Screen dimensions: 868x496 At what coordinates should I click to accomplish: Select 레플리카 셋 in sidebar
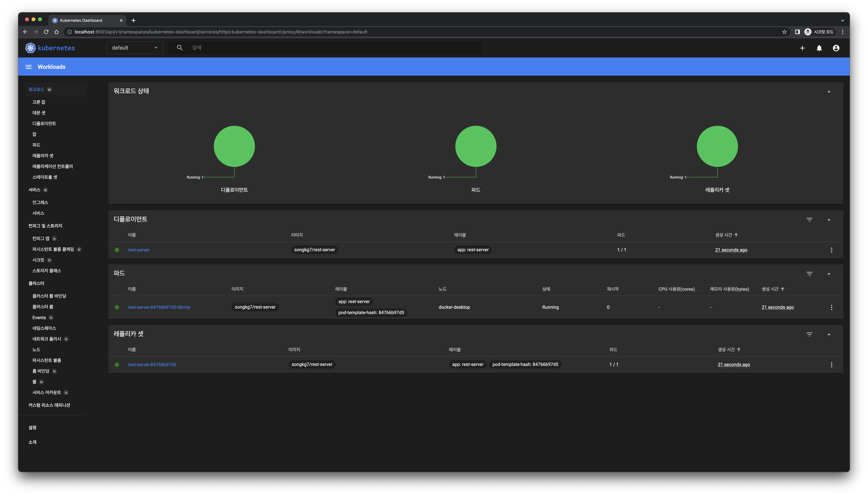coord(43,156)
